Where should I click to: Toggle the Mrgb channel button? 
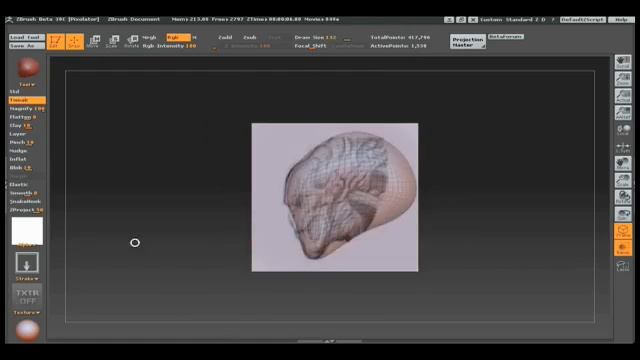pos(149,37)
